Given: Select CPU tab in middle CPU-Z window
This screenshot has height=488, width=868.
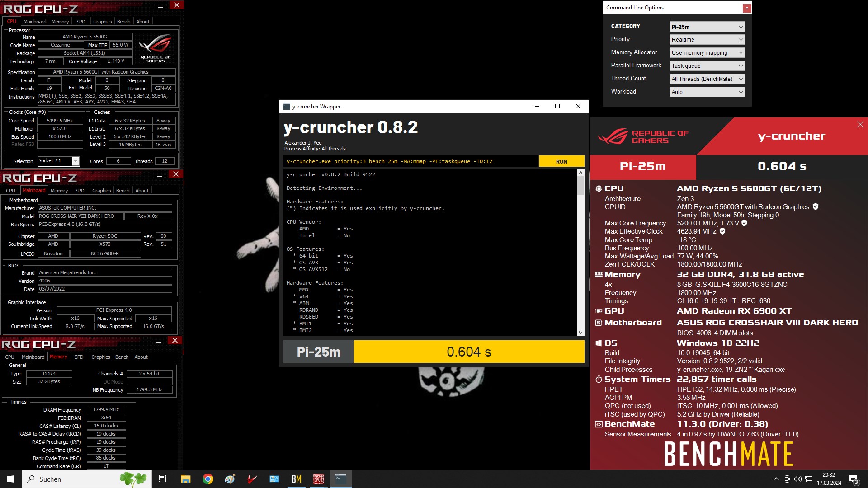Looking at the screenshot, I should [11, 191].
